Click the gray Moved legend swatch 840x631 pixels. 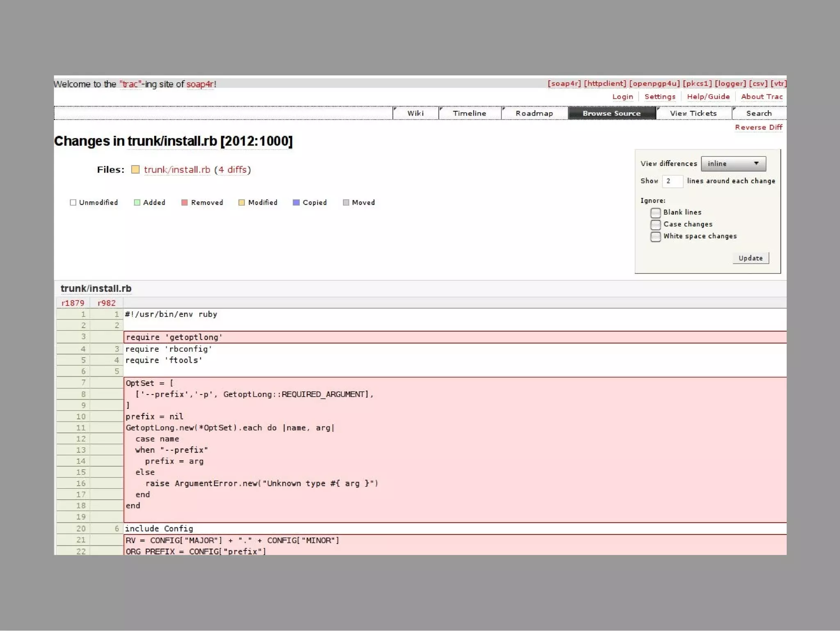[x=346, y=203]
